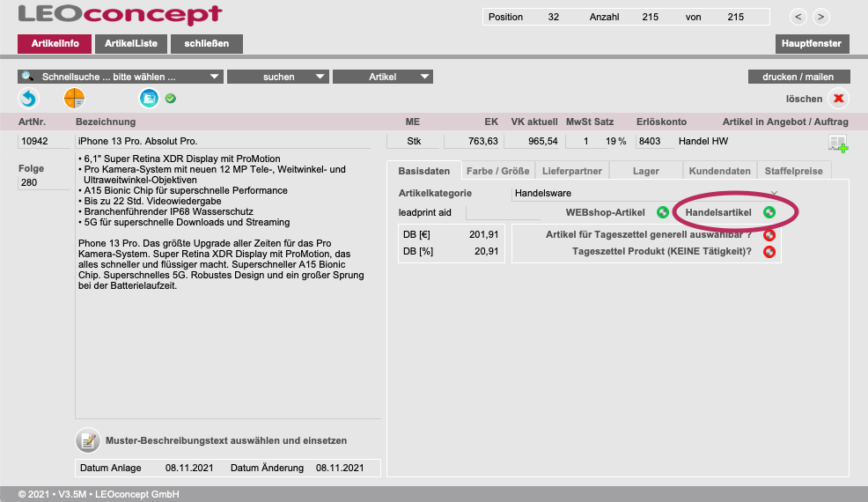Expand the suchen dropdown menu
Image resolution: width=868 pixels, height=502 pixels.
click(x=277, y=77)
